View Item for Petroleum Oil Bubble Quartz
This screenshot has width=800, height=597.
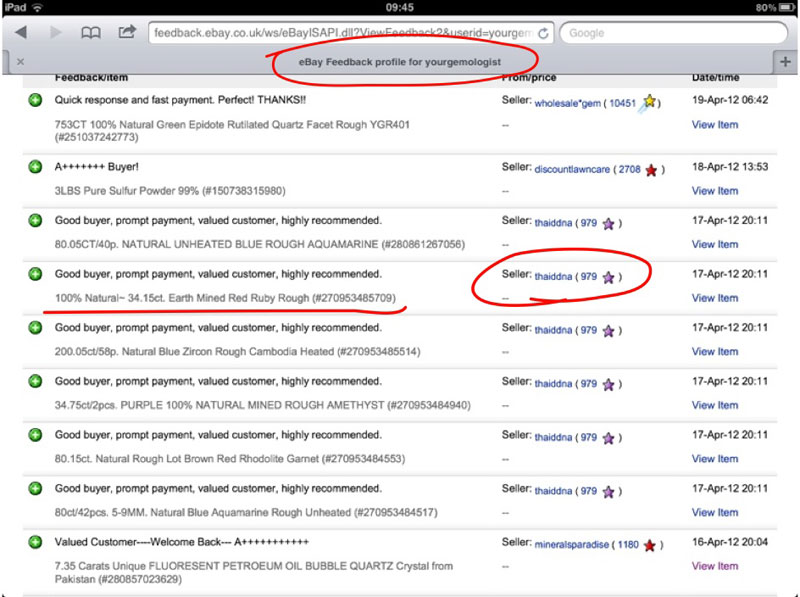tap(715, 566)
